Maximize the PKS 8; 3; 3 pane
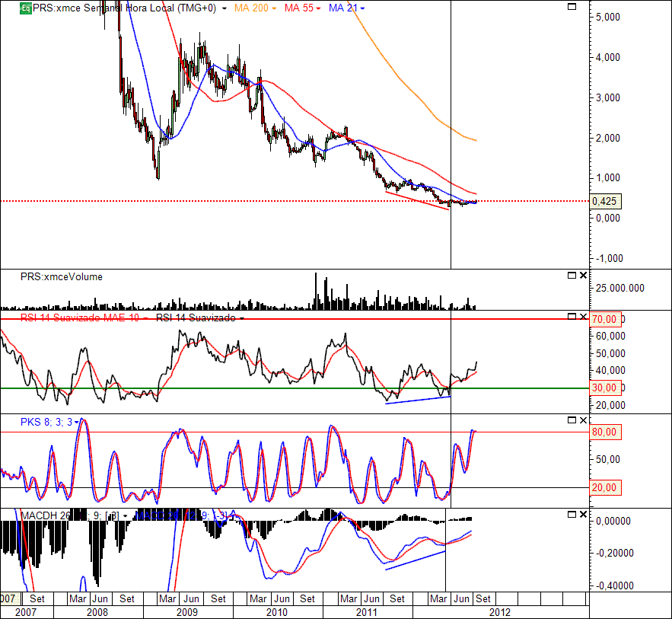Viewport: 672px width, 619px height. click(572, 420)
